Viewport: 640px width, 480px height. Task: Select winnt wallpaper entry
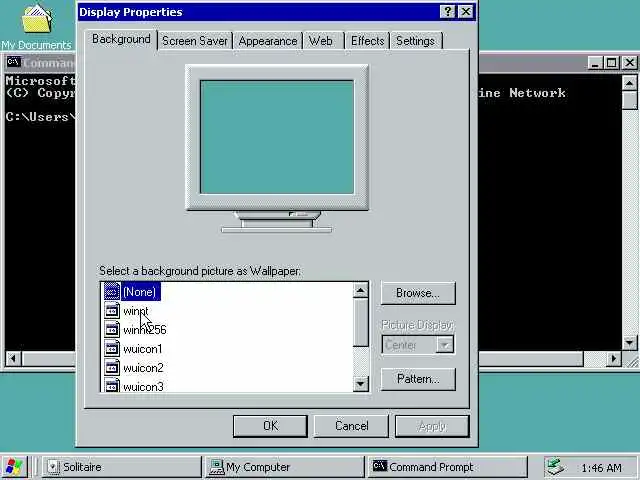click(x=136, y=311)
